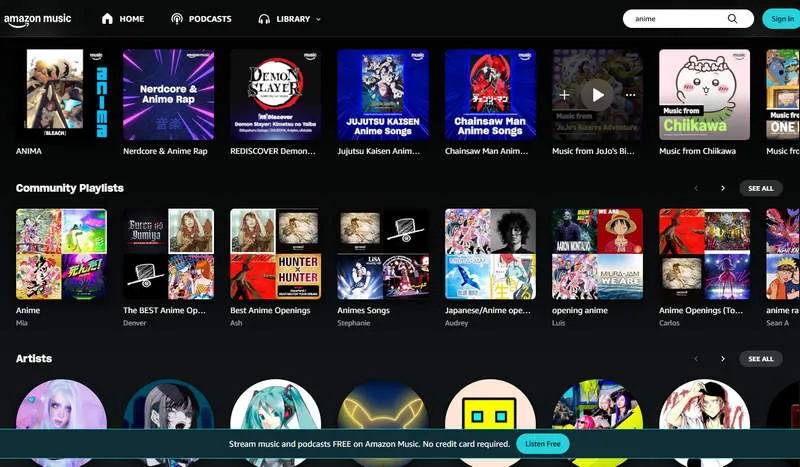Open Jujutsu Kaisen Anime Songs cover
The width and height of the screenshot is (800, 467).
[x=383, y=94]
